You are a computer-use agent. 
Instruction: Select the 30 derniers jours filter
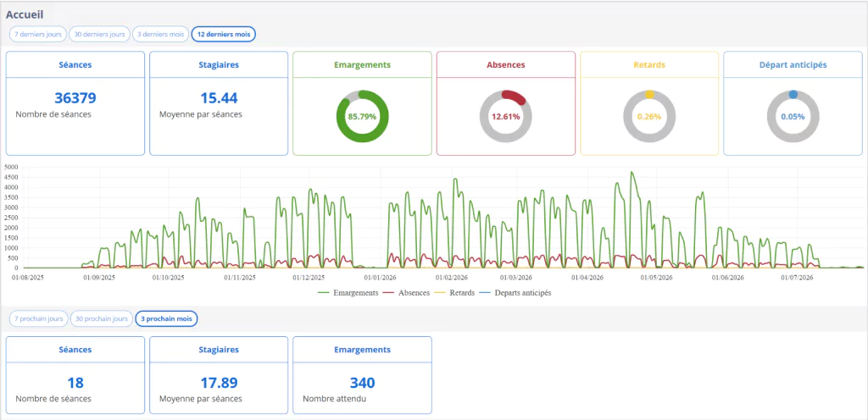click(x=100, y=34)
